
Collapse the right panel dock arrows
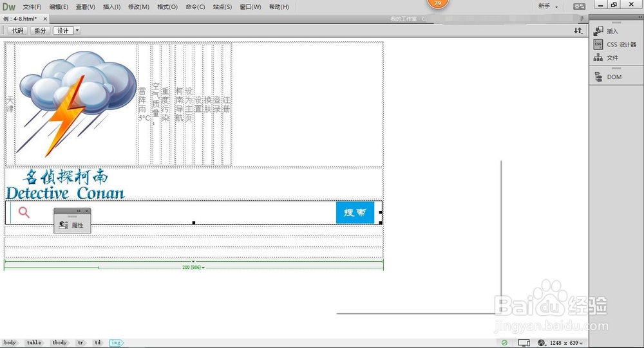[x=640, y=17]
